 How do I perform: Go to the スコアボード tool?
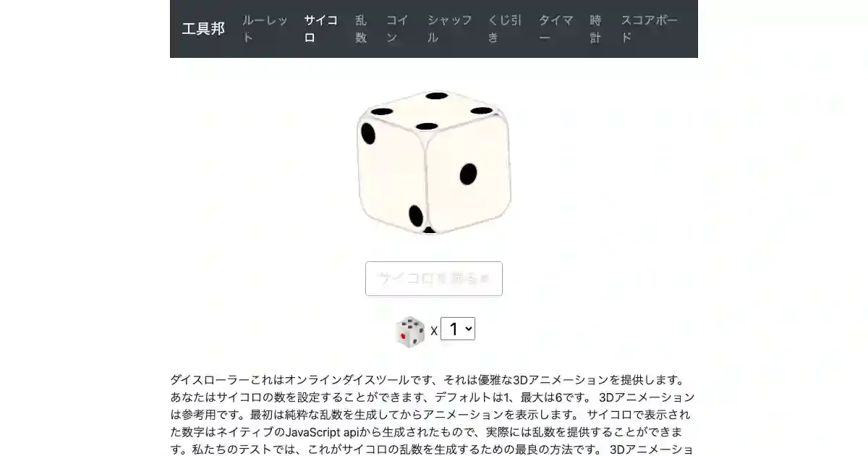[650, 29]
